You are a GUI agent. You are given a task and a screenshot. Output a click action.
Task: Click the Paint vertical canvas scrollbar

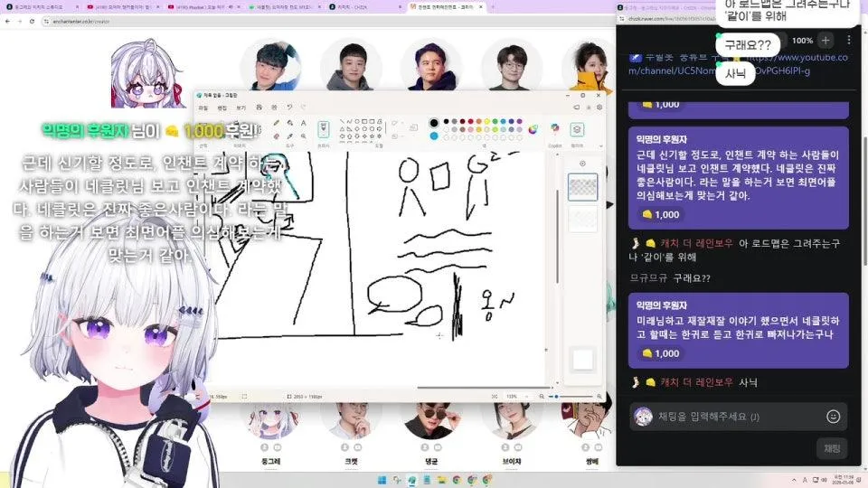557,237
